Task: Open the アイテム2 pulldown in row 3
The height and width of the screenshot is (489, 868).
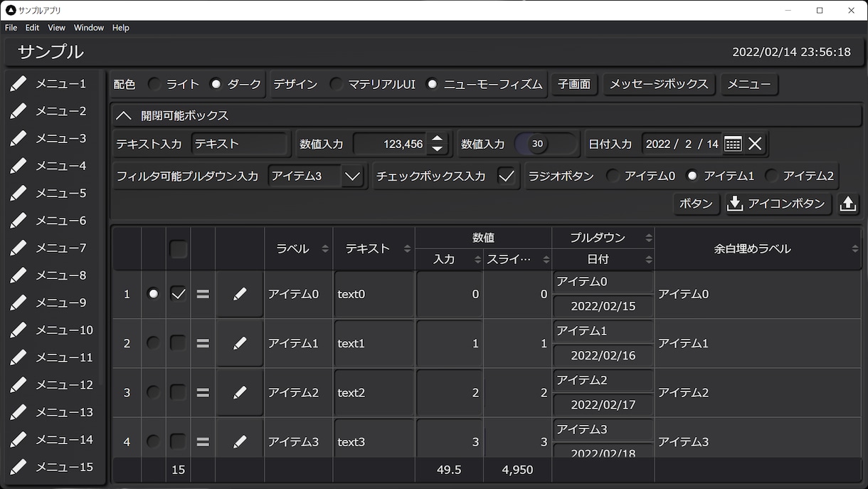Action: point(603,380)
